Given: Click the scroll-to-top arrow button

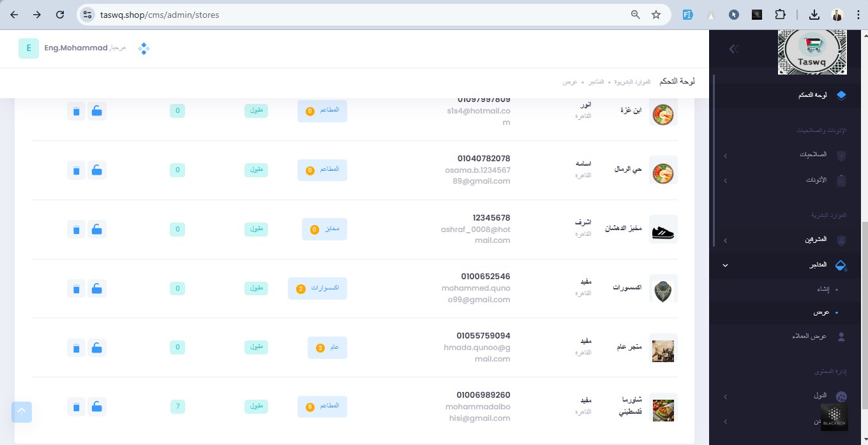Looking at the screenshot, I should [x=21, y=412].
